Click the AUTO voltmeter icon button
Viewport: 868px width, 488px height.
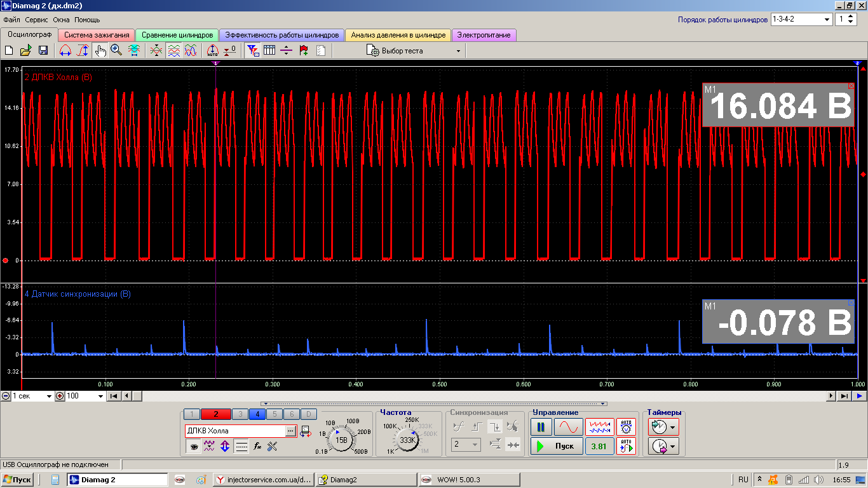point(626,427)
